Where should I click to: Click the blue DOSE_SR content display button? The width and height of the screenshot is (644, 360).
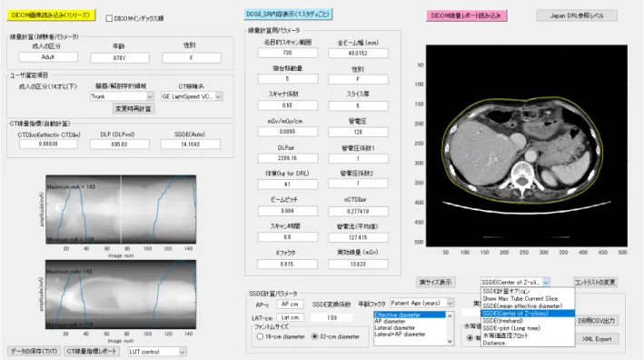point(288,15)
